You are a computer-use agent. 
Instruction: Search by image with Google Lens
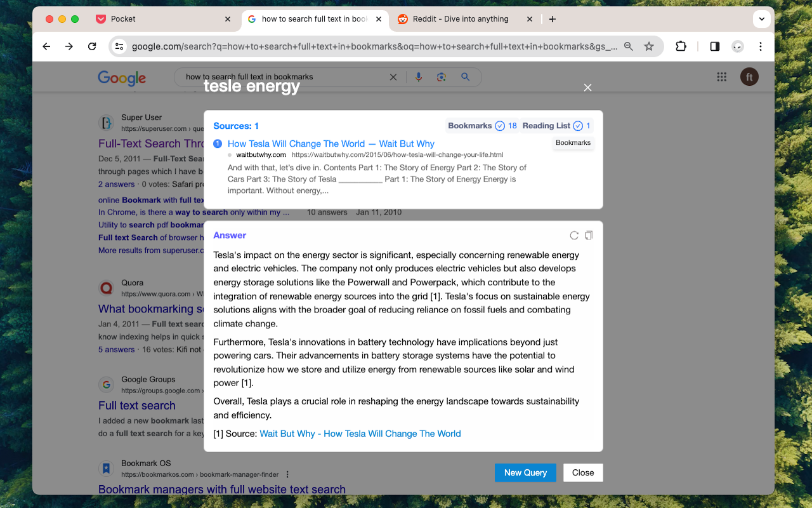coord(442,77)
